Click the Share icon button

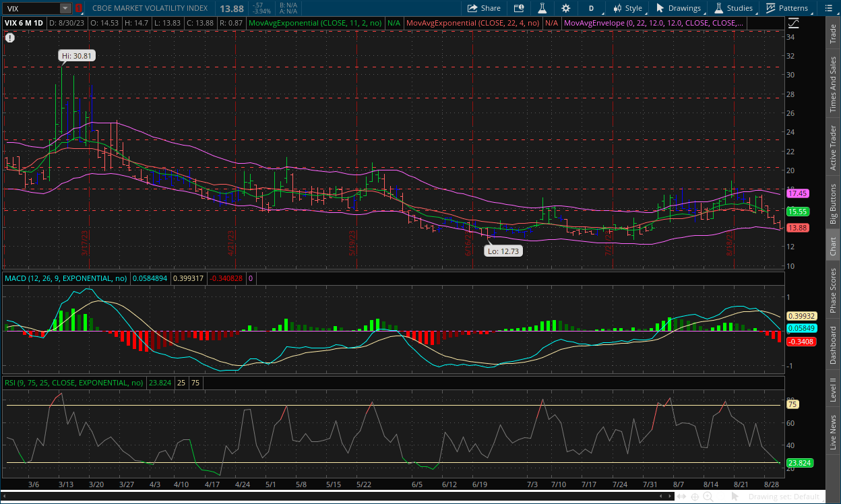(484, 8)
